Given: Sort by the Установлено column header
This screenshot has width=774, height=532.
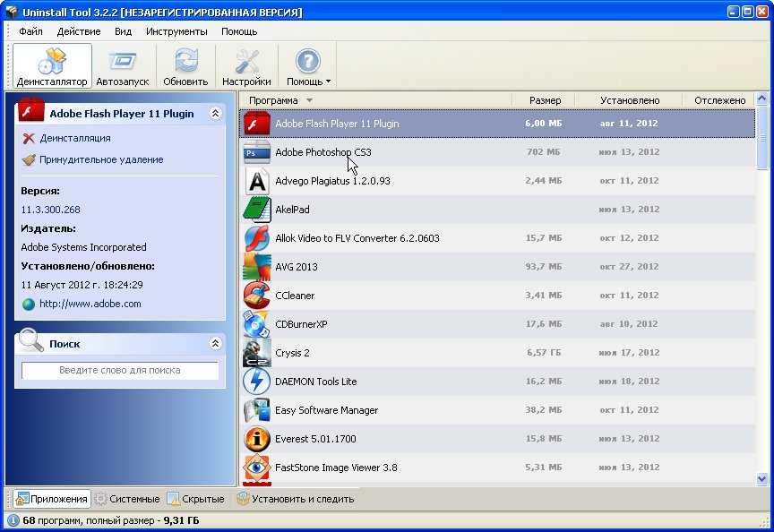Looking at the screenshot, I should pyautogui.click(x=630, y=100).
